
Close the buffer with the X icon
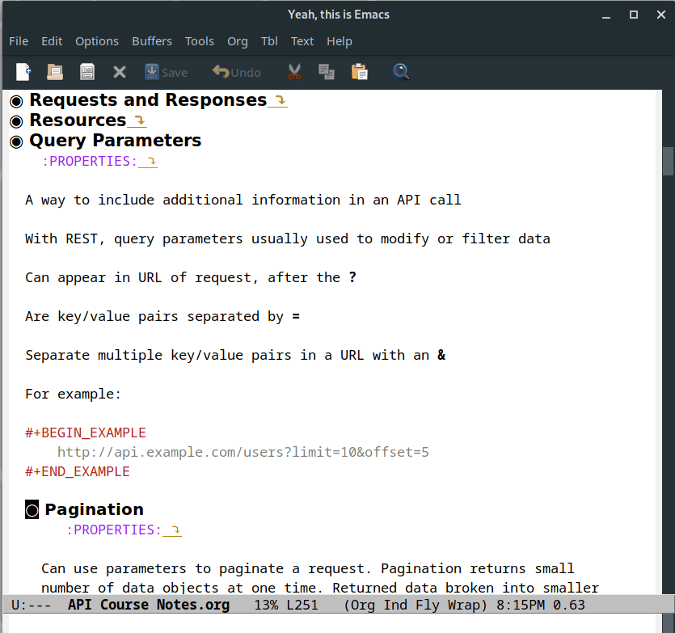(119, 72)
